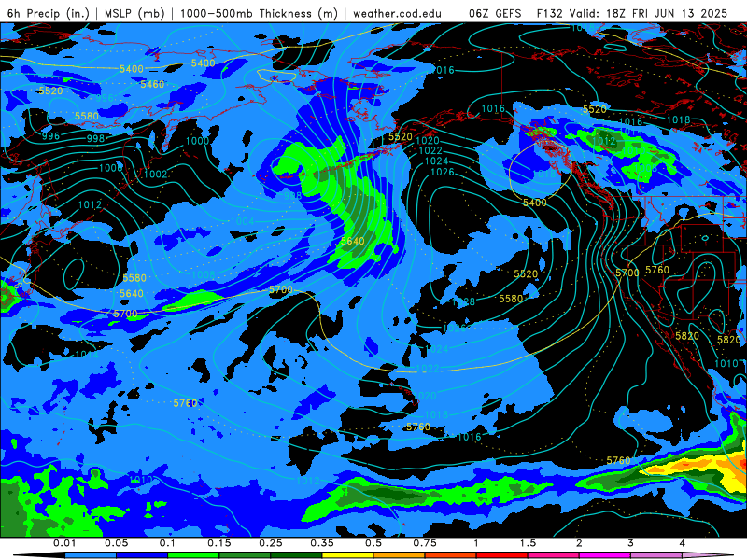Click the 5460 thickness contour label
The height and width of the screenshot is (560, 747).
click(x=152, y=84)
